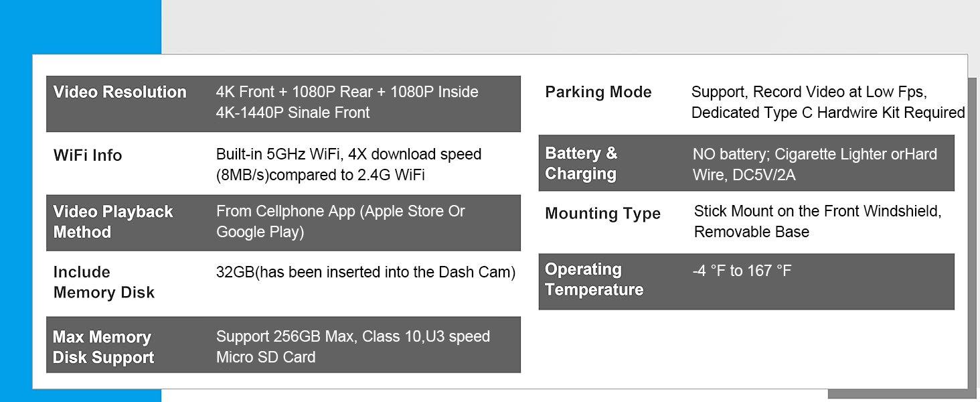This screenshot has height=402, width=980.
Task: Click the Max Memory Disk Support label
Action: pyautogui.click(x=103, y=347)
